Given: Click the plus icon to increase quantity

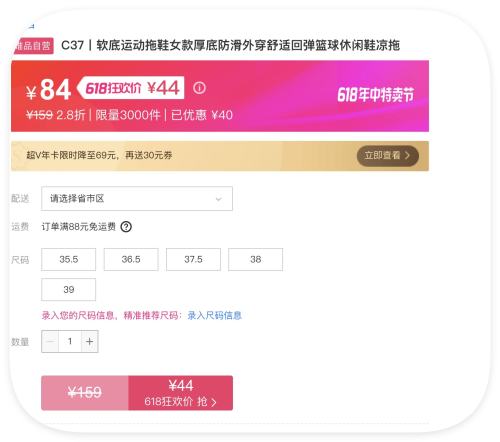Looking at the screenshot, I should coord(90,341).
